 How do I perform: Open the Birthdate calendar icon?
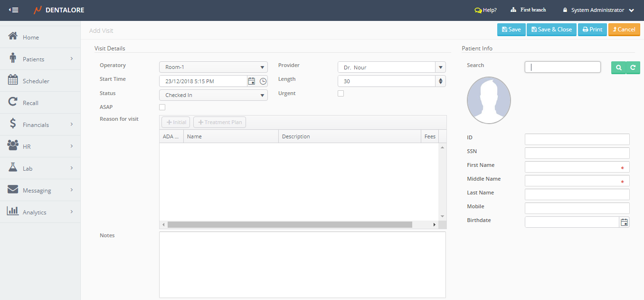pyautogui.click(x=625, y=222)
